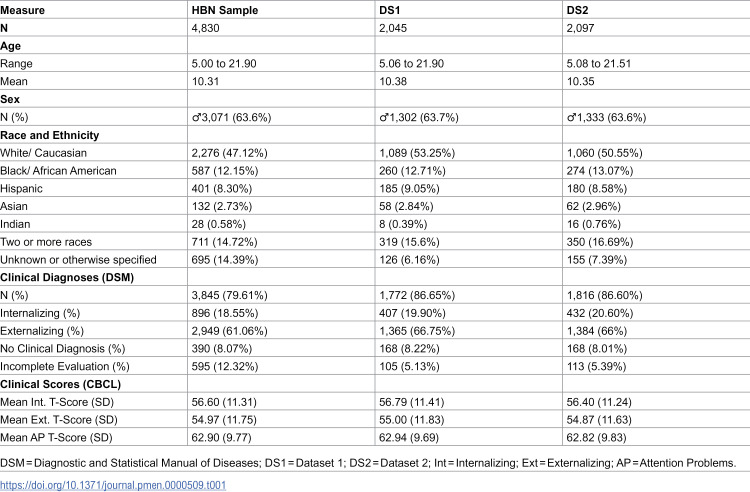Click the male symbol before 3,071

click(x=196, y=117)
